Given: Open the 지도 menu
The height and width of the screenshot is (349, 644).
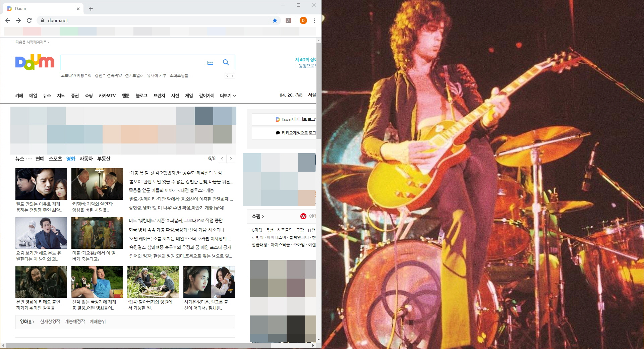Looking at the screenshot, I should (61, 96).
